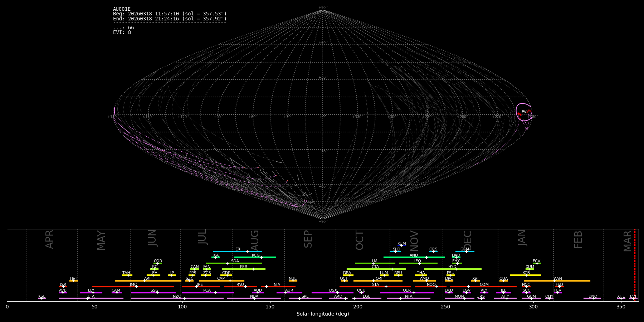Viewport: 644px width, 322px height.
Task: Click the GEM shower label
Action: tap(465, 249)
